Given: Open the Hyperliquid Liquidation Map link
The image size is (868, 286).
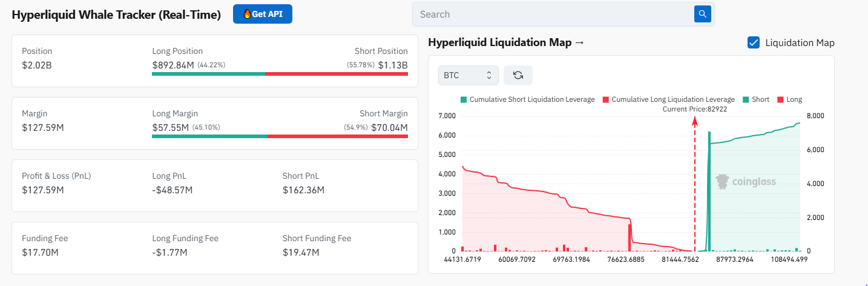Looking at the screenshot, I should (x=506, y=42).
